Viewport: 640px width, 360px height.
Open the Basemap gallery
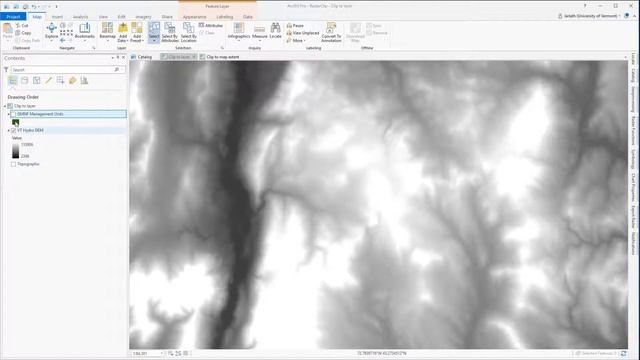pos(107,32)
